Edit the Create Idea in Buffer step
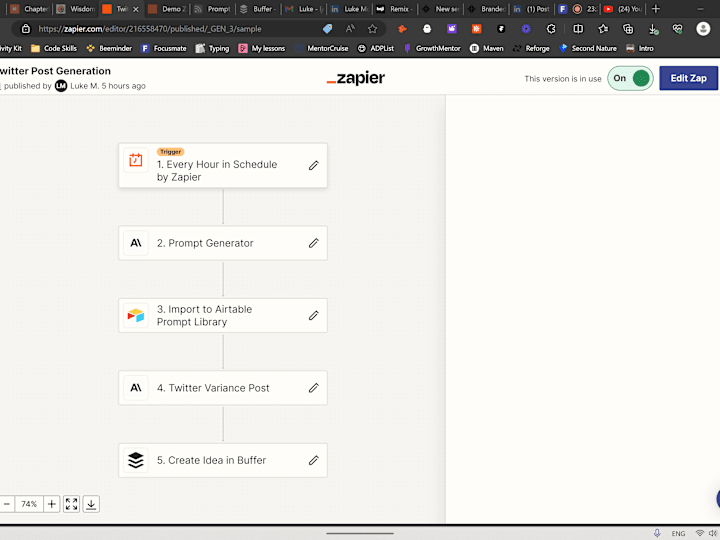The height and width of the screenshot is (540, 720). point(314,460)
